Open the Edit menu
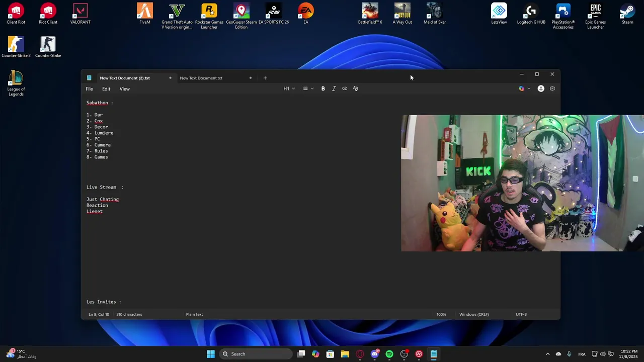The height and width of the screenshot is (362, 644). pos(106,89)
